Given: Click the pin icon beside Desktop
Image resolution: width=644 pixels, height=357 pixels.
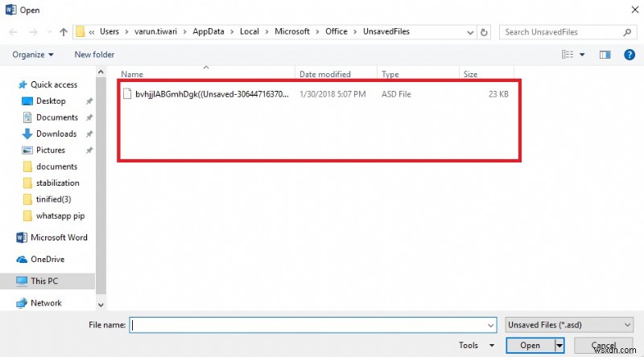Looking at the screenshot, I should pyautogui.click(x=89, y=101).
